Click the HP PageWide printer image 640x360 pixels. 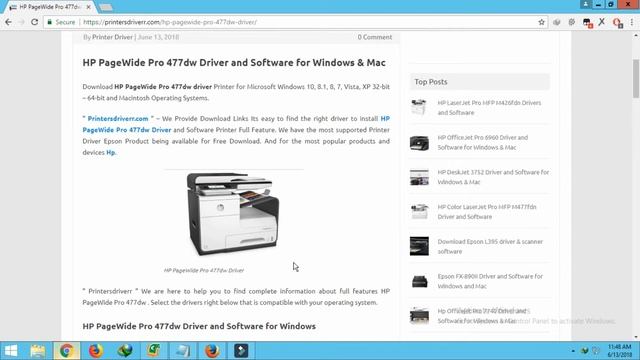click(x=233, y=213)
